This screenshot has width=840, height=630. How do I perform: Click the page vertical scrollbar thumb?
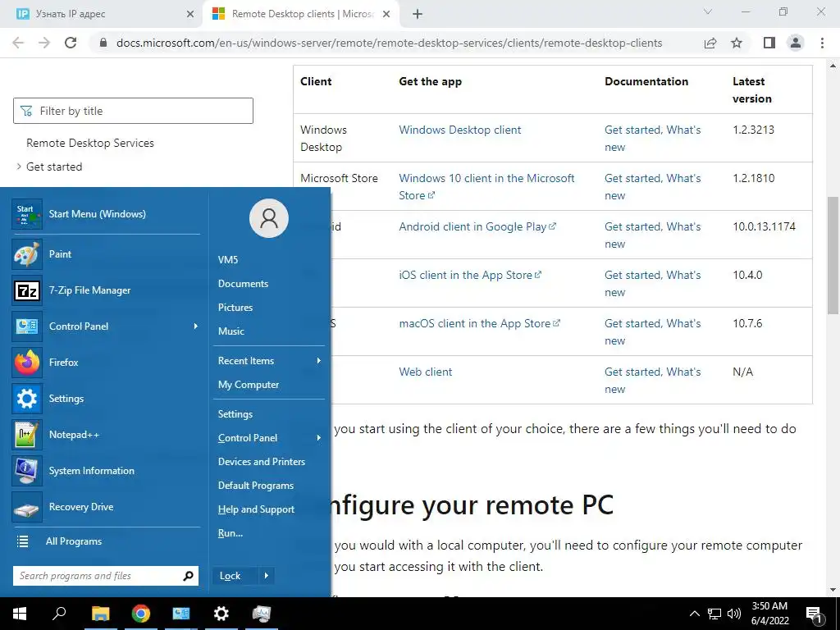[833, 255]
